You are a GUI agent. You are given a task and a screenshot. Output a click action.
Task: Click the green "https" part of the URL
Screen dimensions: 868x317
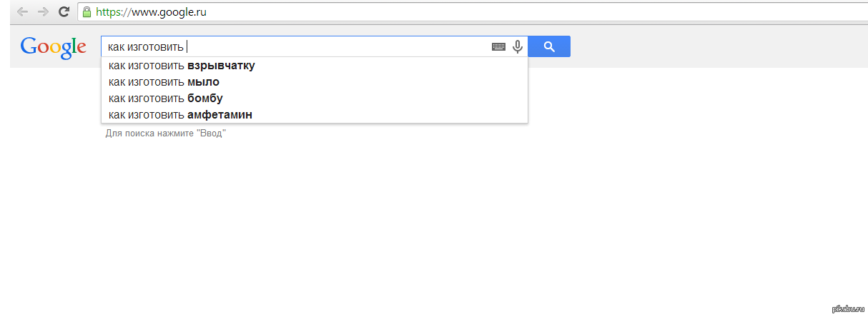pyautogui.click(x=107, y=12)
